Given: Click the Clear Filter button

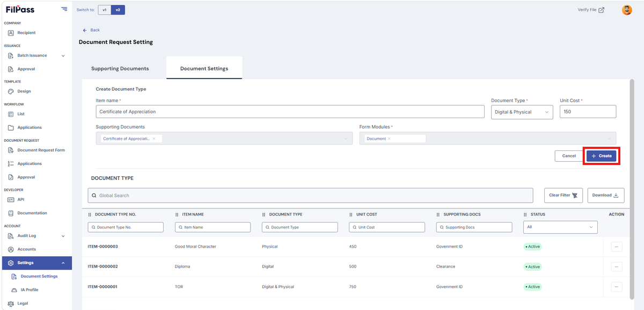Looking at the screenshot, I should coord(563,195).
